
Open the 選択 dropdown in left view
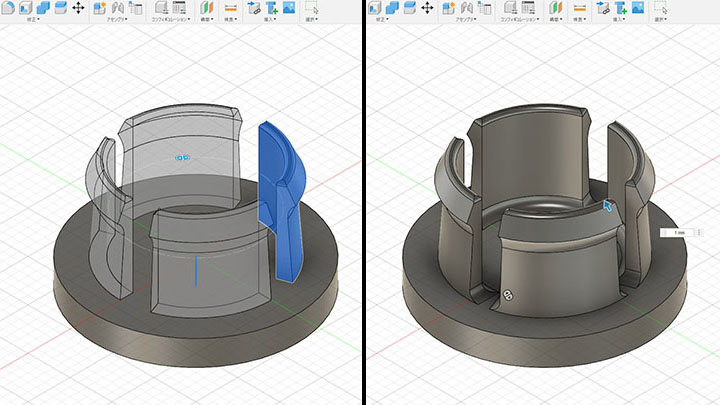(x=312, y=19)
